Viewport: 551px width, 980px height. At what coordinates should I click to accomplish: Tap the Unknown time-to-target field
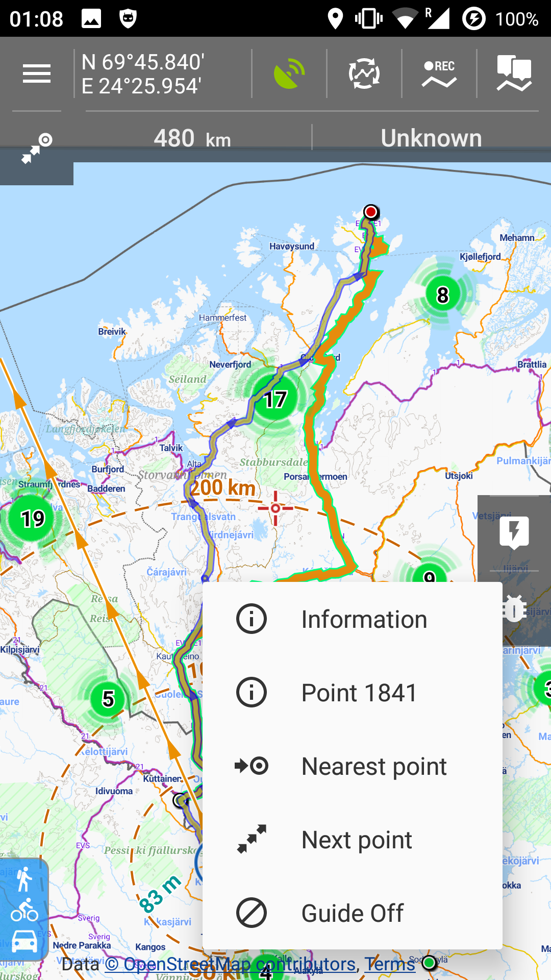tap(431, 138)
